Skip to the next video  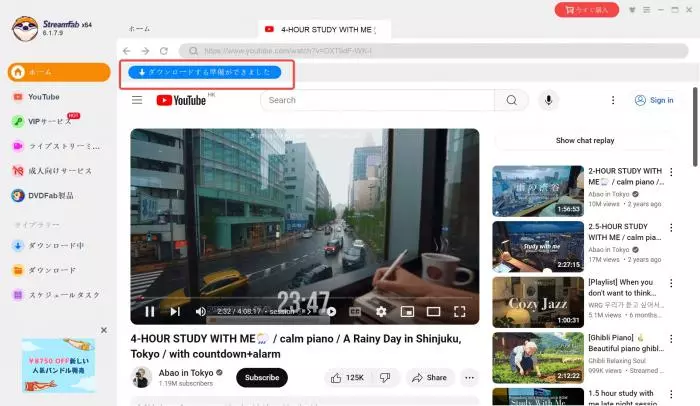[x=175, y=311]
